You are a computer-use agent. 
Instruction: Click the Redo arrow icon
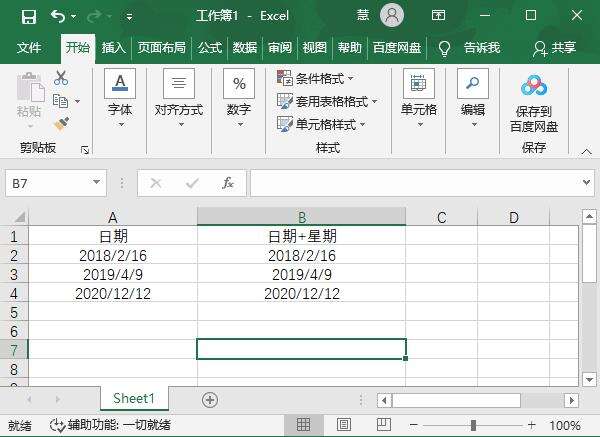click(94, 16)
